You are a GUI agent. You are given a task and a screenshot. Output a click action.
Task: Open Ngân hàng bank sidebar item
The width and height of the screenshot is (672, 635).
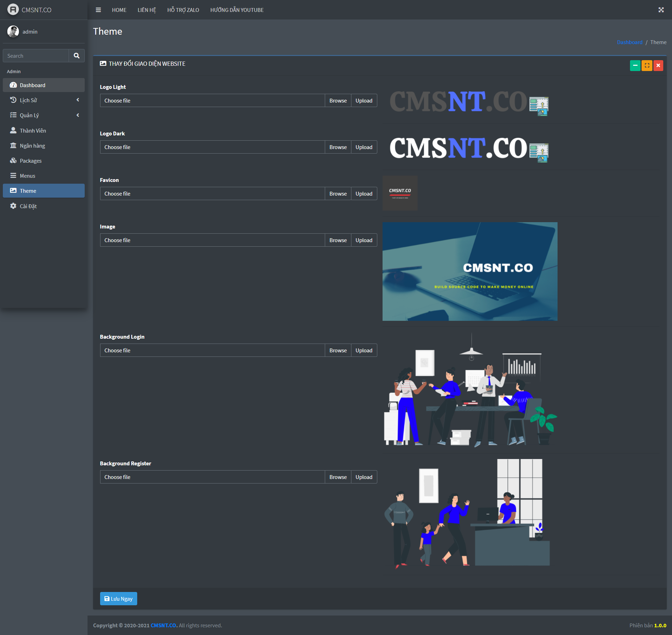coord(32,146)
